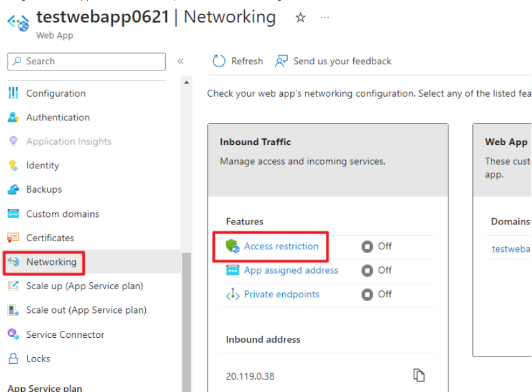Open the Private endpoints link

point(282,294)
